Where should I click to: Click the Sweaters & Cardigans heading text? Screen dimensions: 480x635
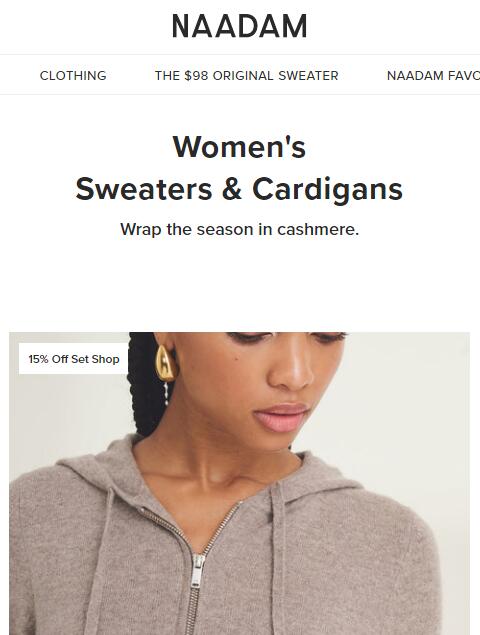[x=239, y=189]
